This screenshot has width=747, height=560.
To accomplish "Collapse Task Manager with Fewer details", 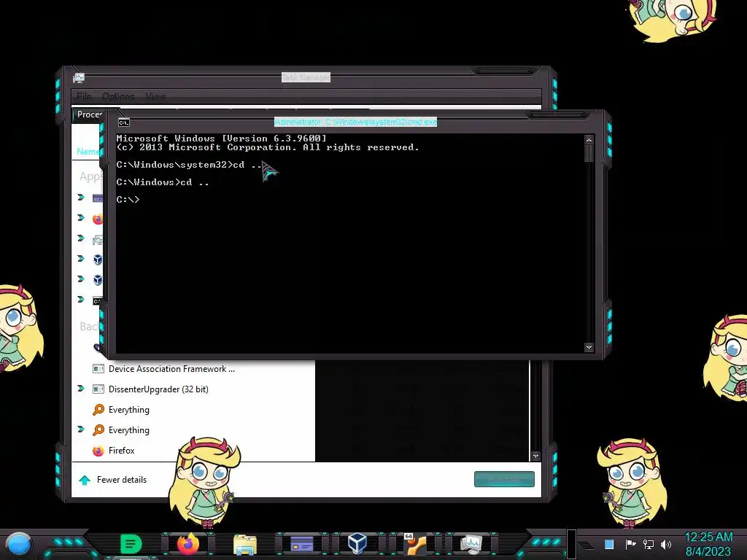I will 113,480.
